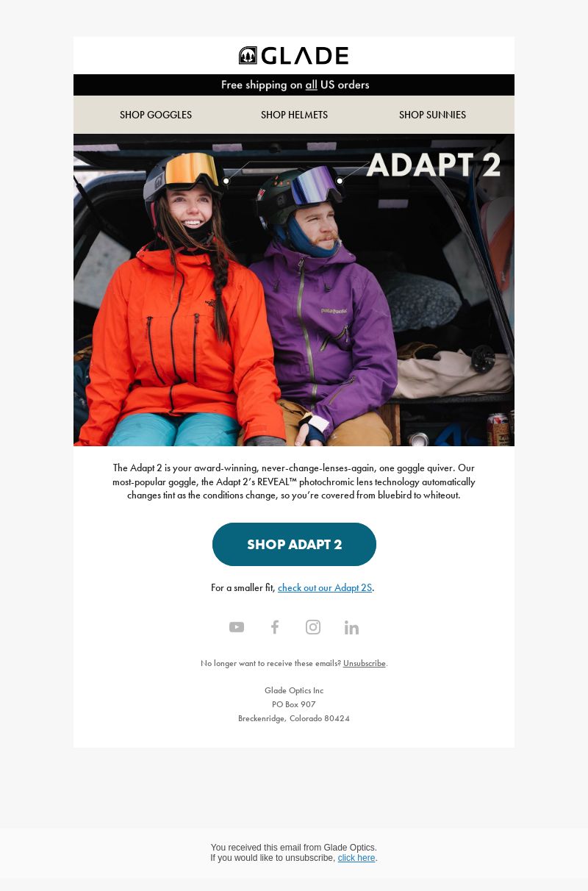
Task: Open the Shop Sunnies section
Action: click(x=432, y=115)
